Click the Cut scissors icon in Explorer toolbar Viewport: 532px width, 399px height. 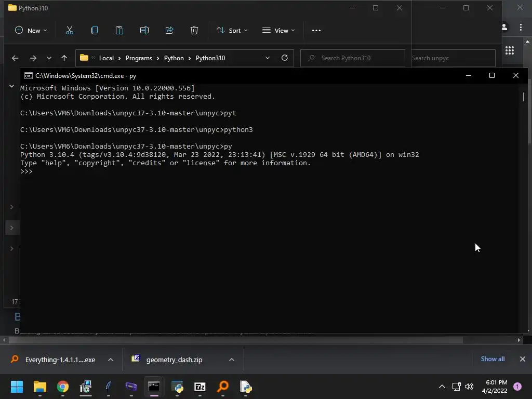pos(69,30)
